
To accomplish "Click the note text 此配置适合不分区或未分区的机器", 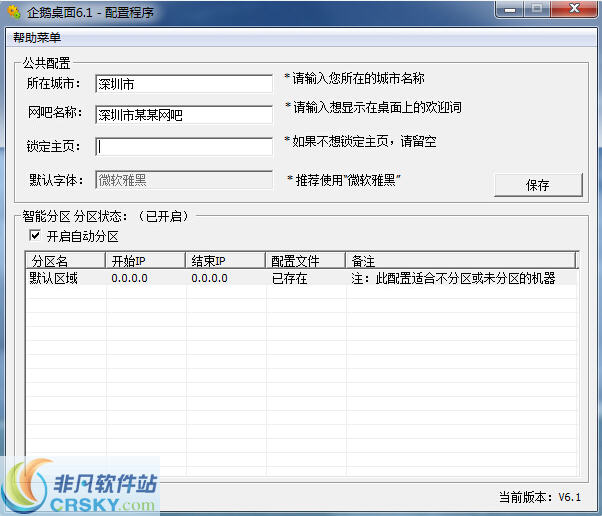I will point(465,278).
